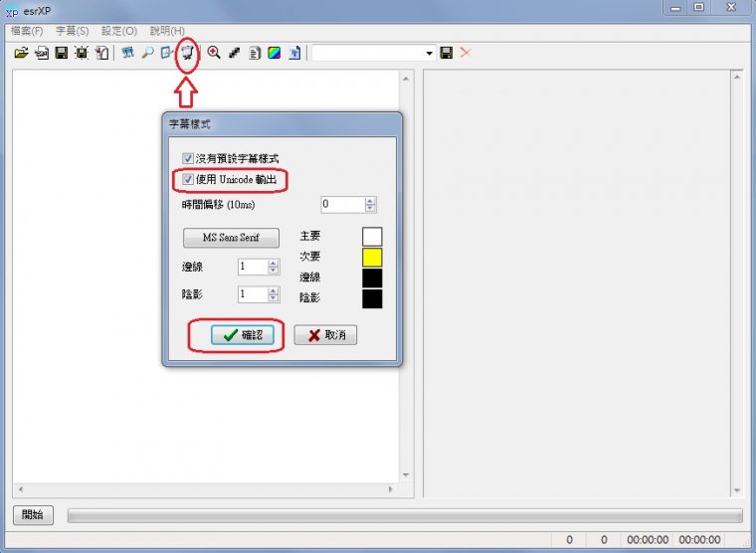Click the second toolbar icon beside open folder
Screen dimensions: 756x553
point(42,53)
